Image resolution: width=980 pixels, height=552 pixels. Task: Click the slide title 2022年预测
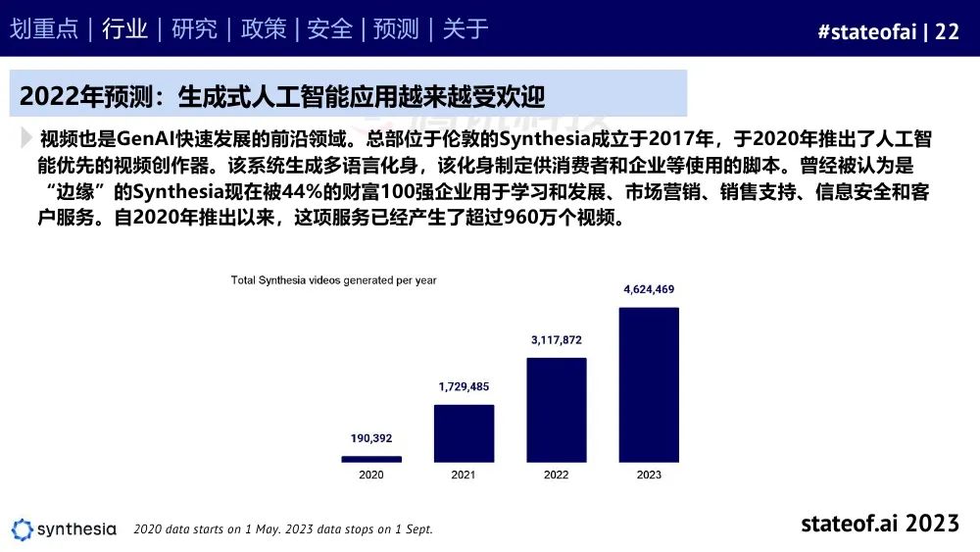(x=282, y=96)
